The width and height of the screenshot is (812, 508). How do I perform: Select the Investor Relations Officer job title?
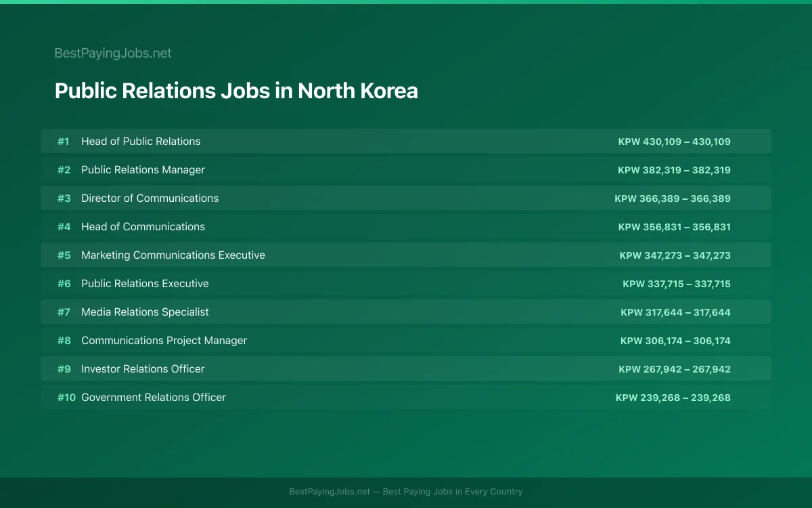(x=143, y=369)
